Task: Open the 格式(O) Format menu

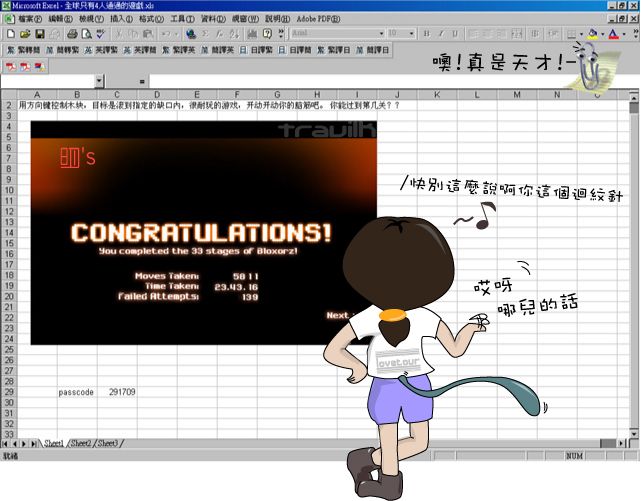Action: (x=151, y=19)
